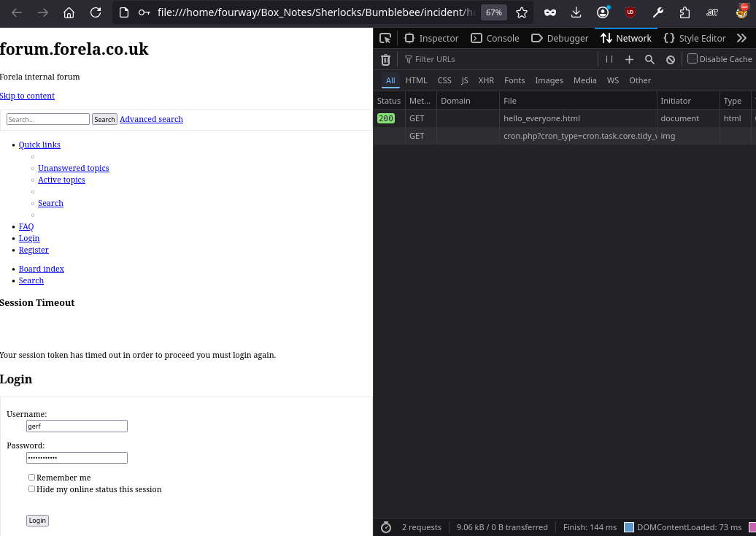Filter requests by XHR type

486,80
